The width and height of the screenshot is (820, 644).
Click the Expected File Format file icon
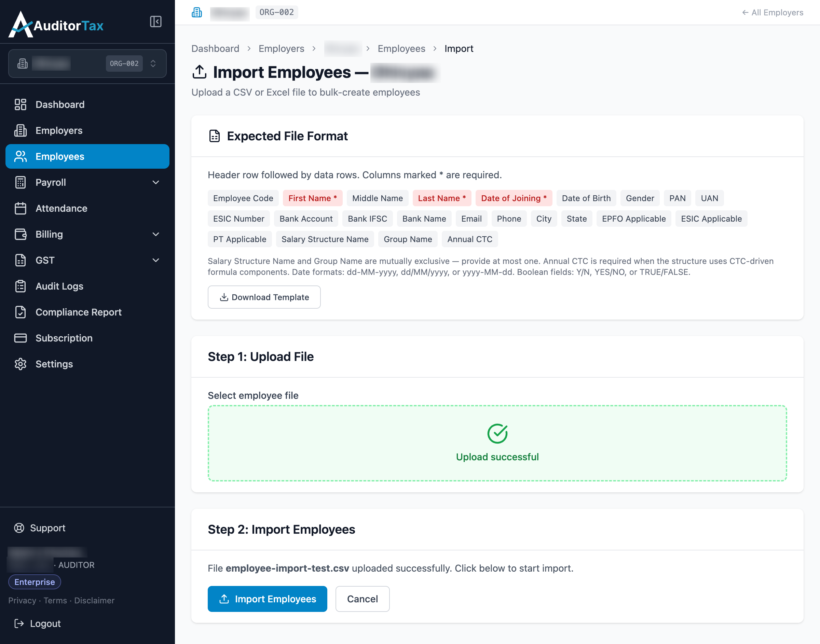(214, 136)
